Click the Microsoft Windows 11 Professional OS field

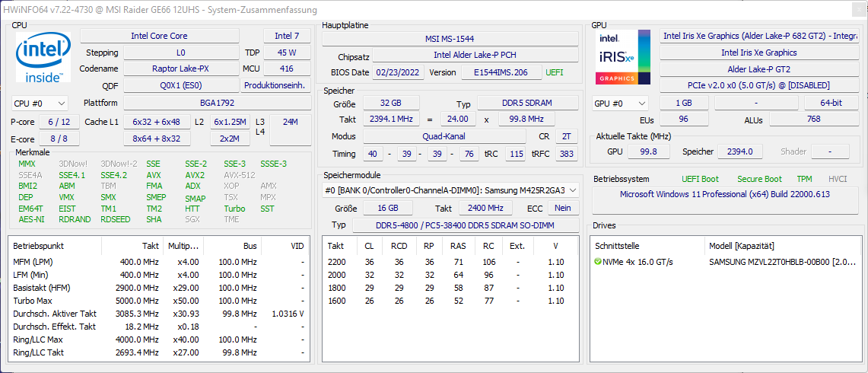724,194
